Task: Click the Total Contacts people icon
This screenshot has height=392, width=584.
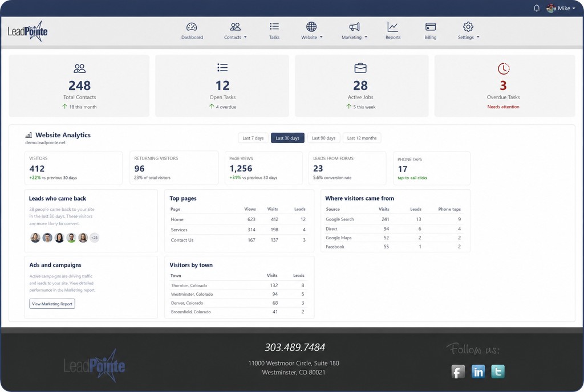Action: pos(79,68)
